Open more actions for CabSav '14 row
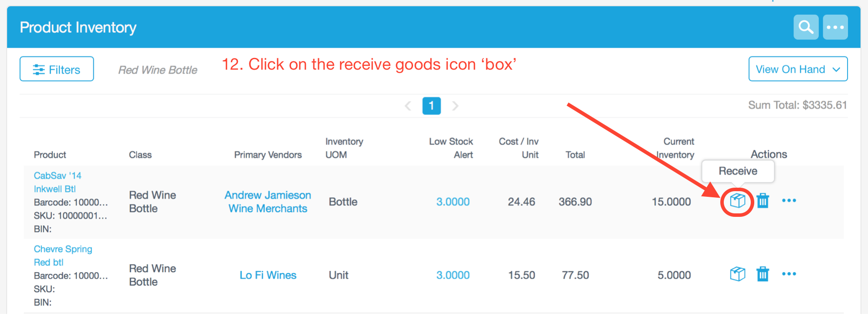The height and width of the screenshot is (317, 868). click(789, 201)
